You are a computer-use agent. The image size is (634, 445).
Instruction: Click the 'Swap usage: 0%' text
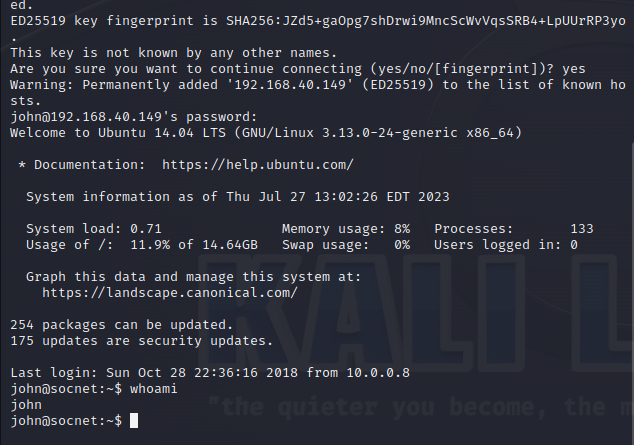click(x=346, y=245)
